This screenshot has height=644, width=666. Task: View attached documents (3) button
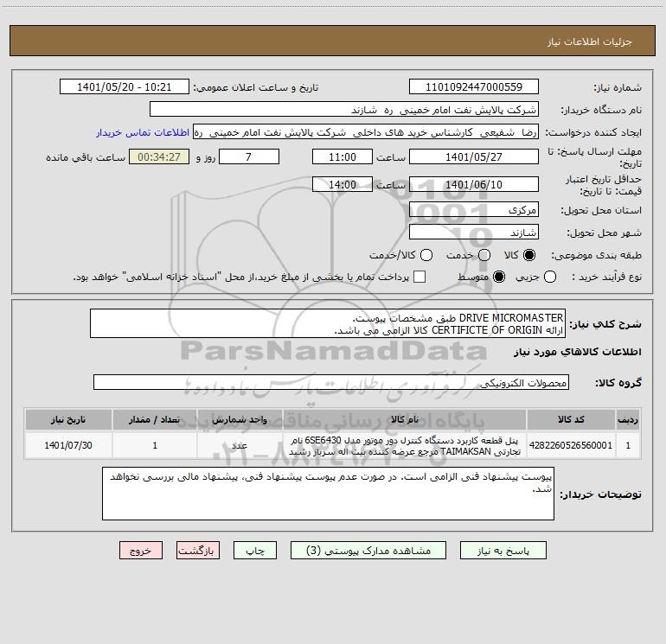(x=368, y=551)
